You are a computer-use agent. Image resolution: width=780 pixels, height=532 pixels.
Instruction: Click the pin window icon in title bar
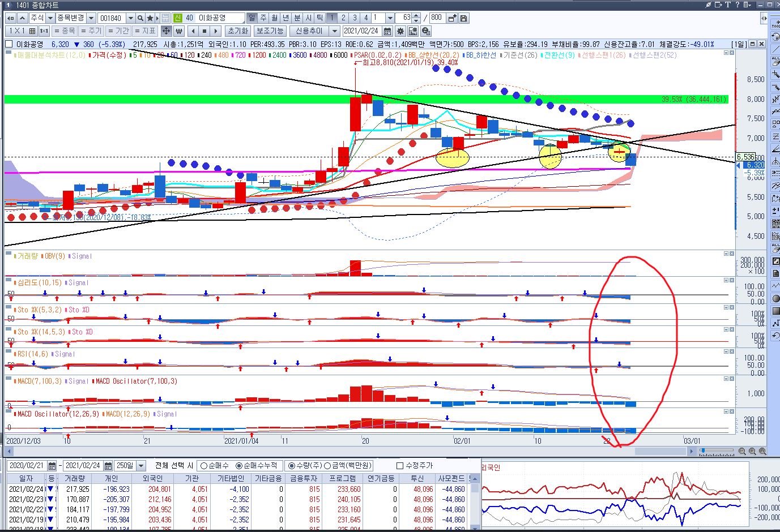[x=708, y=5]
